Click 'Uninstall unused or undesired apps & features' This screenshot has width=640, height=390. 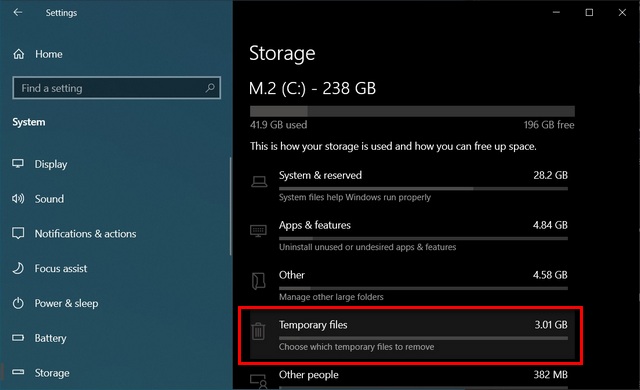[367, 247]
